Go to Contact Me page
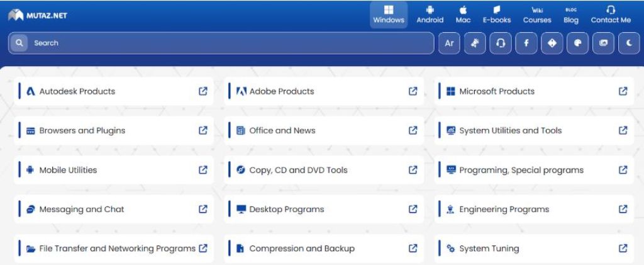This screenshot has width=644, height=265. tap(611, 14)
